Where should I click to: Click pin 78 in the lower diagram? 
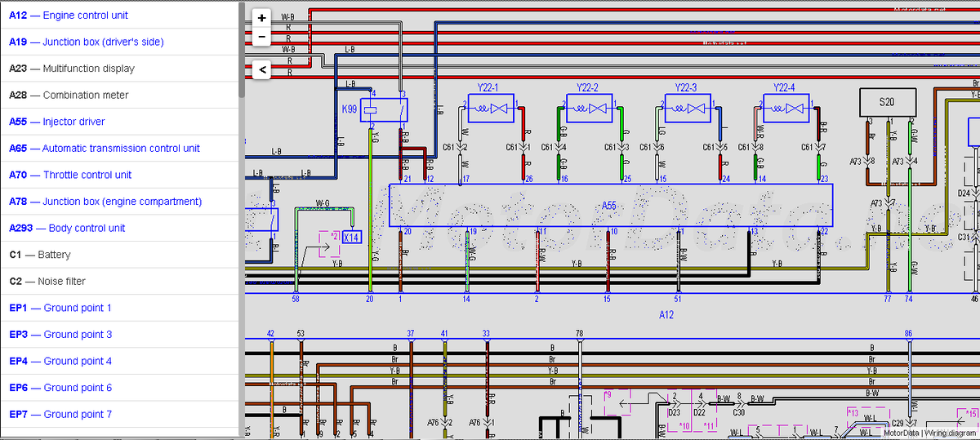pos(579,333)
